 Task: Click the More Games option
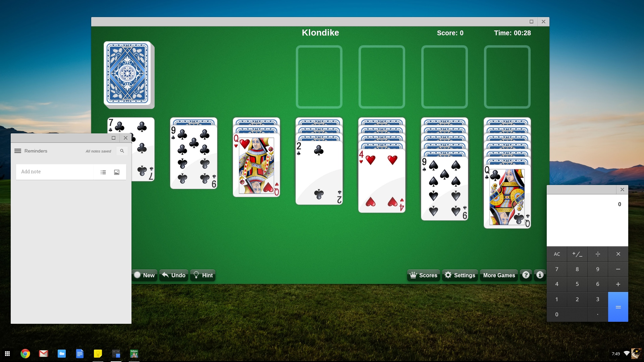(499, 275)
